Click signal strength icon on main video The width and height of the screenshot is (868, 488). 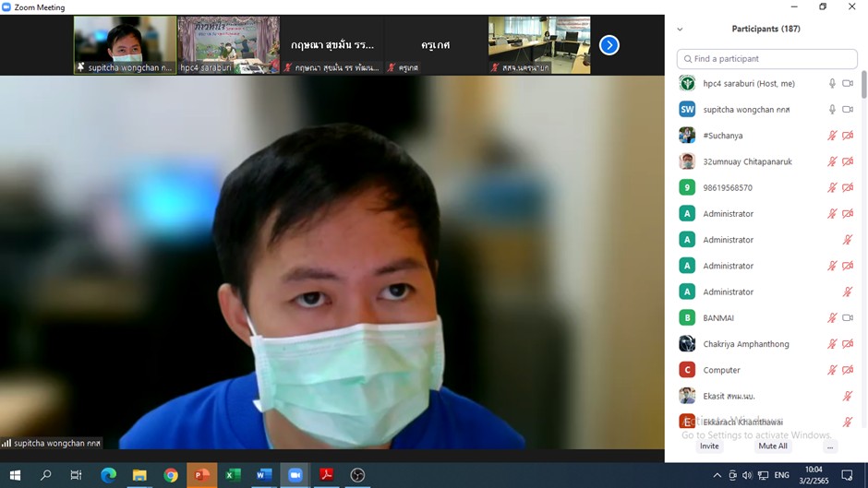click(6, 443)
